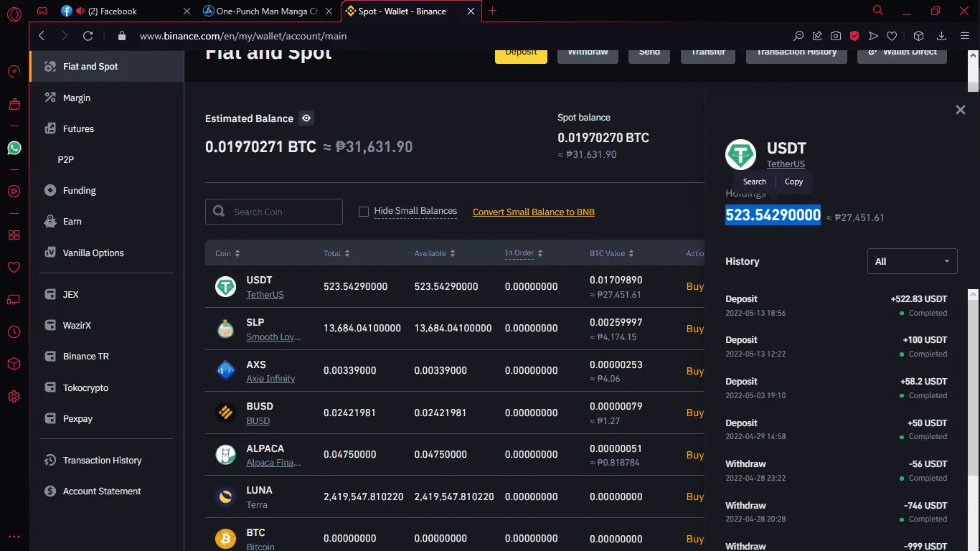
Task: Select Futures in the wallet menu
Action: point(107,129)
